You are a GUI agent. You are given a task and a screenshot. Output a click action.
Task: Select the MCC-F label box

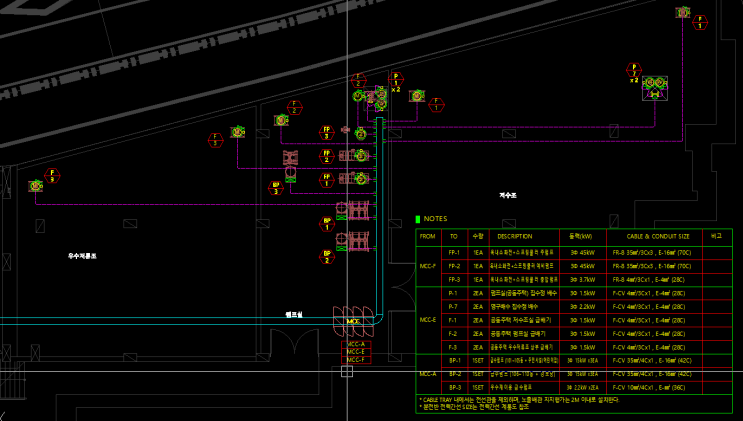[356, 360]
